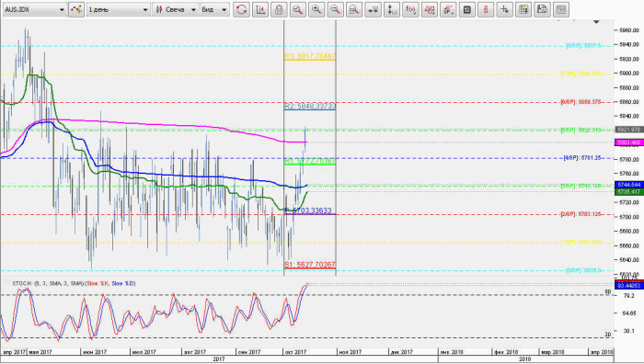Click the vertical price scale icon
The image size is (644, 364).
click(392, 9)
